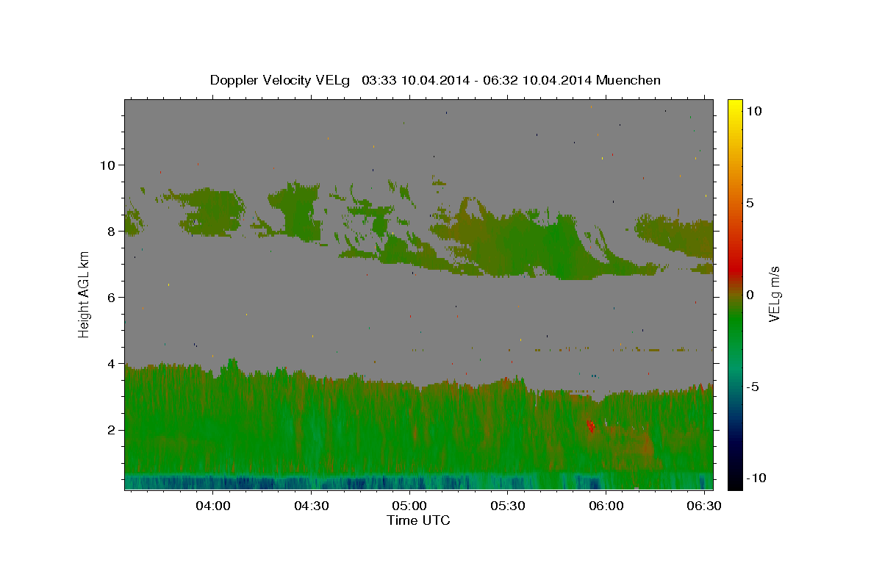Click the 'Time UTC' axis label
The width and height of the screenshot is (882, 588).
coord(418,520)
